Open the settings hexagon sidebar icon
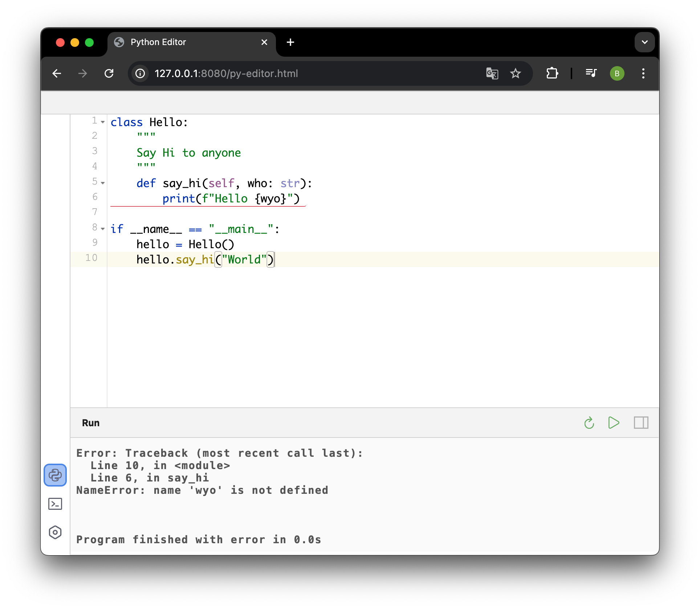 55,532
